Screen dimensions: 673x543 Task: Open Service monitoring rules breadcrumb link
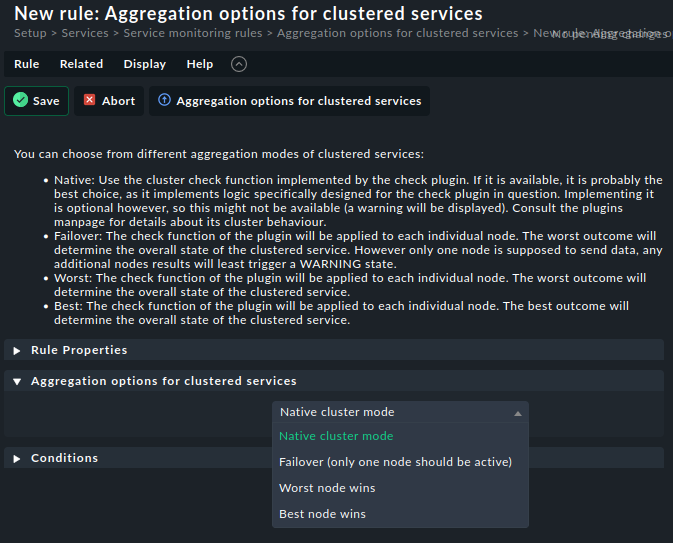(x=193, y=33)
